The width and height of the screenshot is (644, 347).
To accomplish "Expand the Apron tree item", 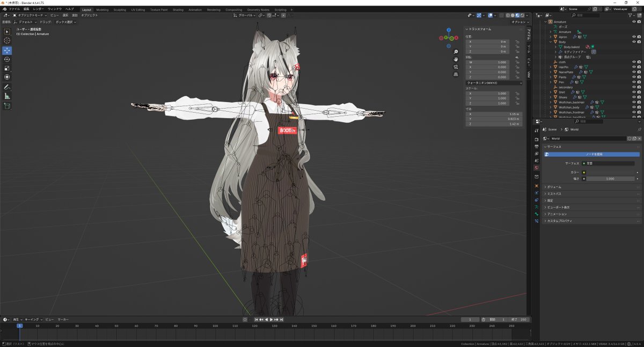I will 550,37.
